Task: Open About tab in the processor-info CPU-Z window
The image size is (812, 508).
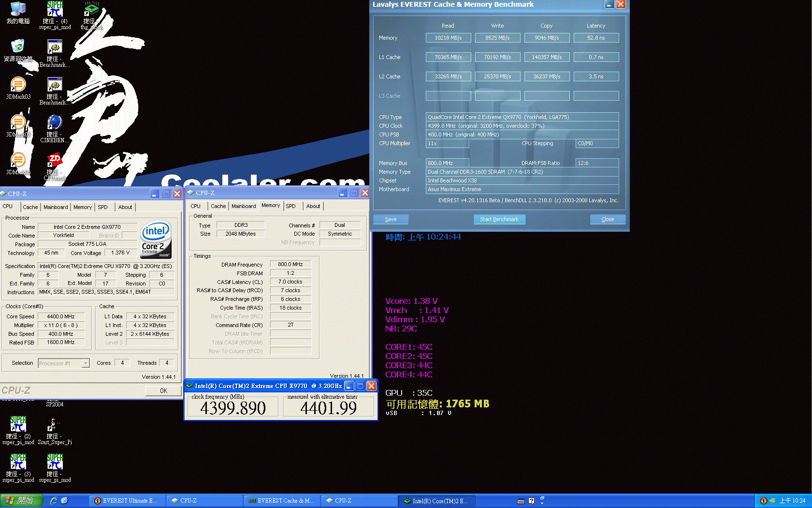Action: 125,207
